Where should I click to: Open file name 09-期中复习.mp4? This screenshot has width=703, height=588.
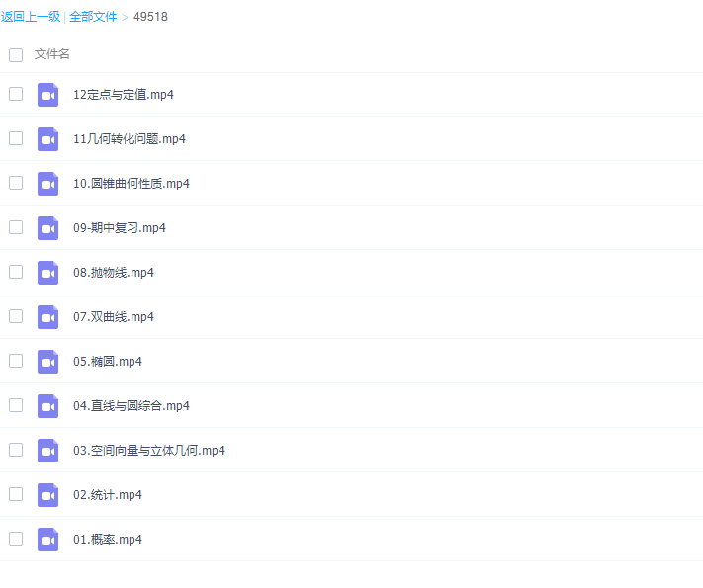click(x=120, y=228)
